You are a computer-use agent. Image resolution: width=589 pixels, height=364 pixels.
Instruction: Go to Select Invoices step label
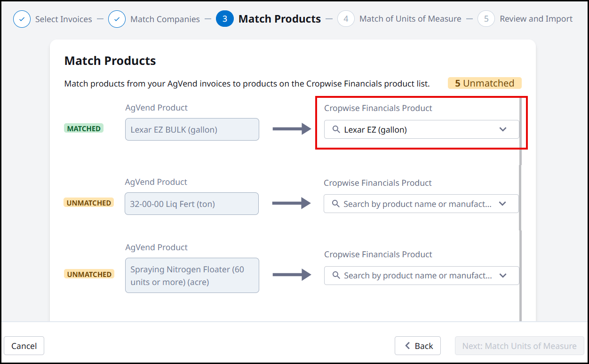(x=64, y=19)
